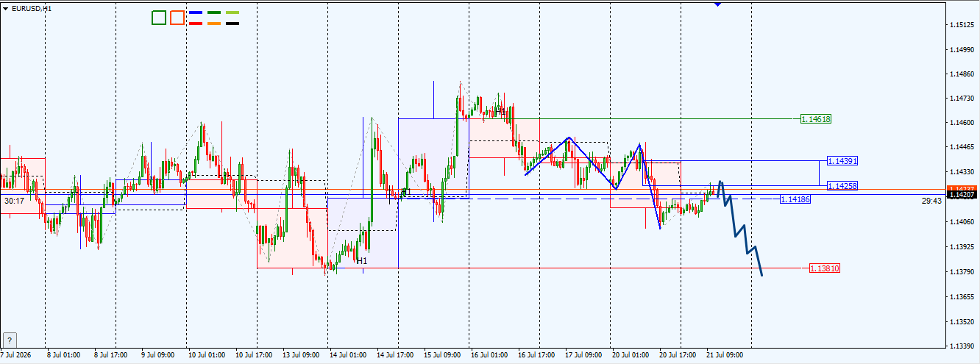Click the 1.14735 price axis value
Image resolution: width=980 pixels, height=364 pixels.
961,98
